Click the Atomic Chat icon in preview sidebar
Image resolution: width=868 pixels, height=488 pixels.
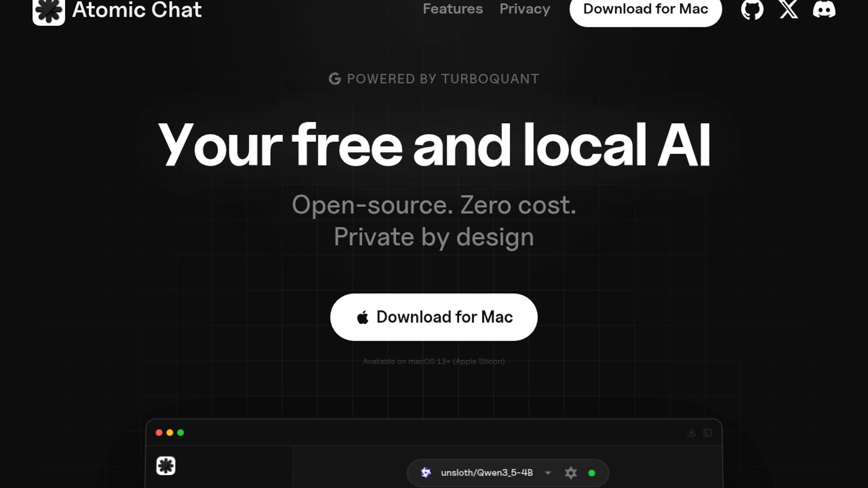coord(165,466)
